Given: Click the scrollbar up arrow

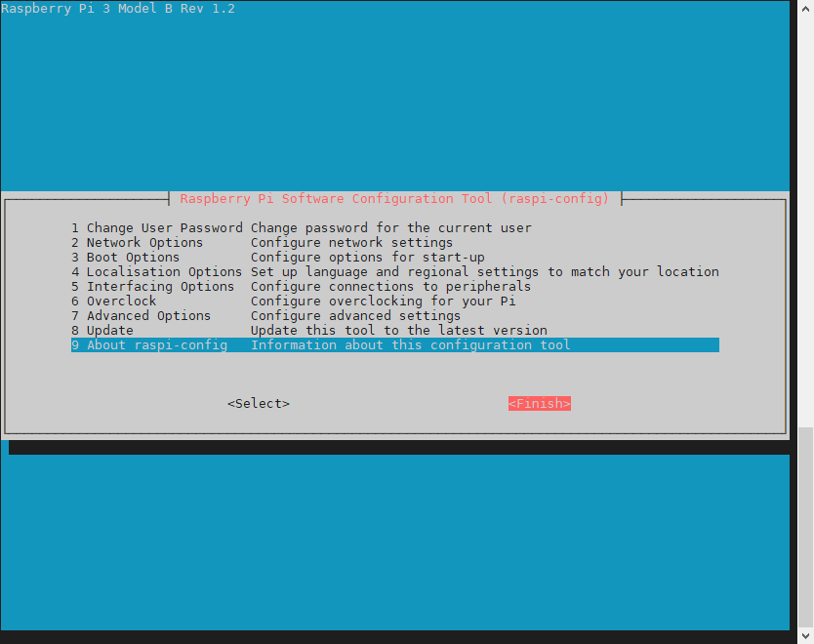Looking at the screenshot, I should tap(805, 9).
